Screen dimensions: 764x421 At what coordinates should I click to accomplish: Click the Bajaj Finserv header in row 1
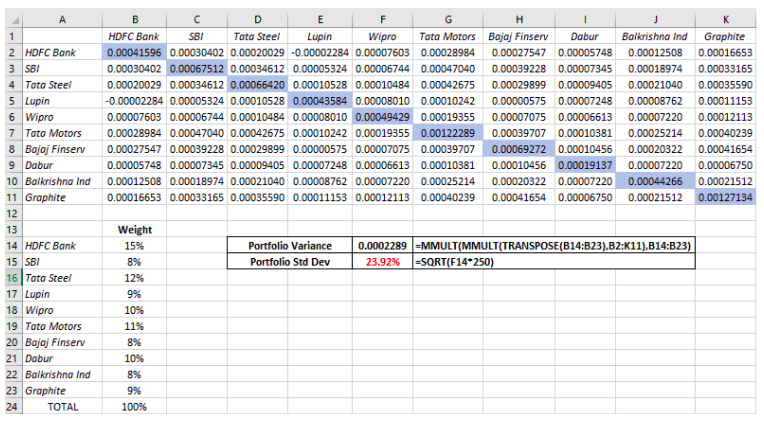point(519,36)
